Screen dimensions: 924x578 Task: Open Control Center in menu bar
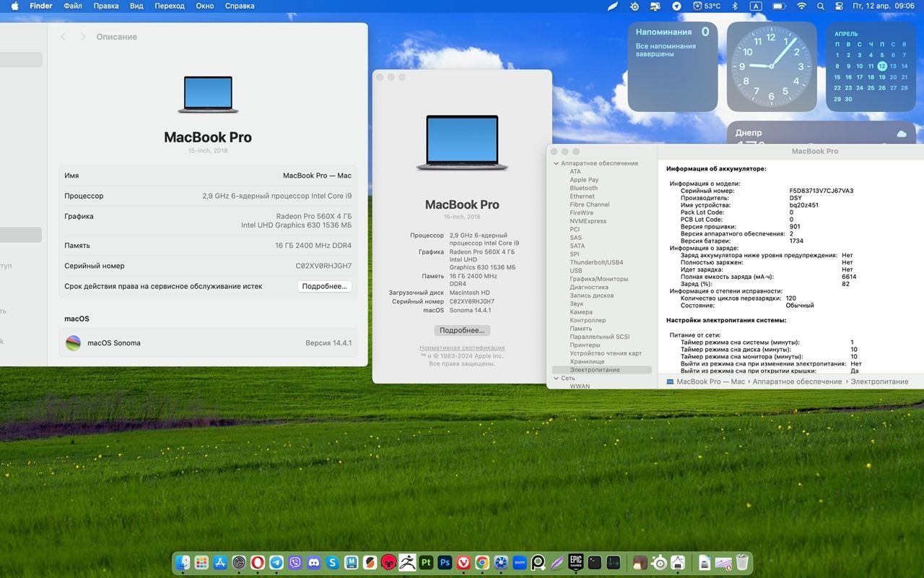tap(839, 6)
